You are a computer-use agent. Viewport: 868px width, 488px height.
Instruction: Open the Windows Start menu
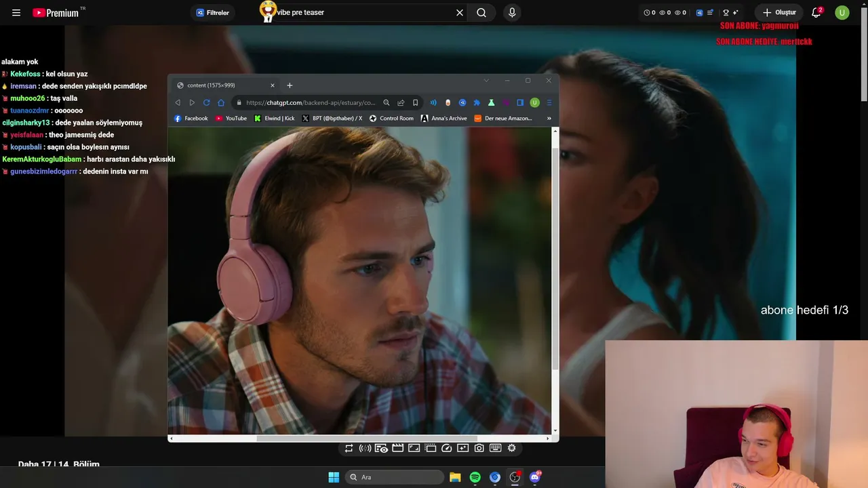pos(334,477)
